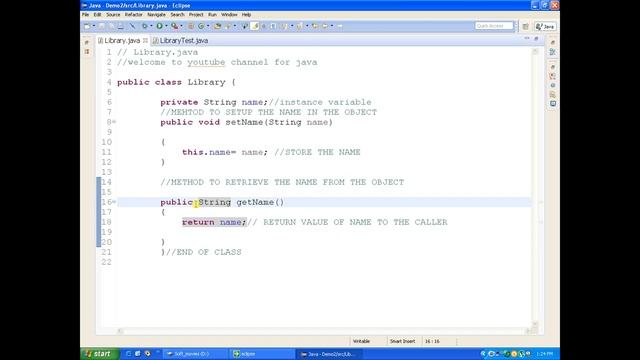
Task: Expand the Run button dropdown arrow
Action: pos(167,26)
